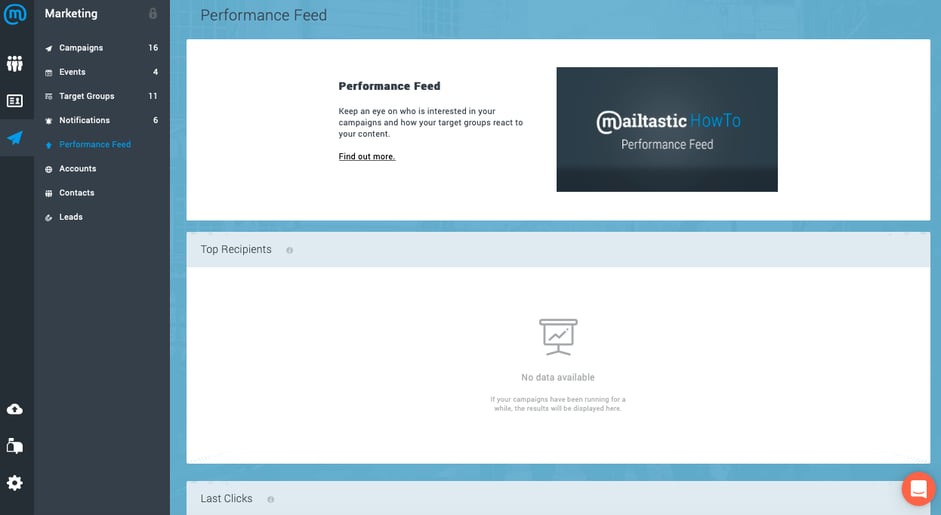Screen dimensions: 941x515
Task: Open Campaigns in the Marketing menu
Action: 81,48
